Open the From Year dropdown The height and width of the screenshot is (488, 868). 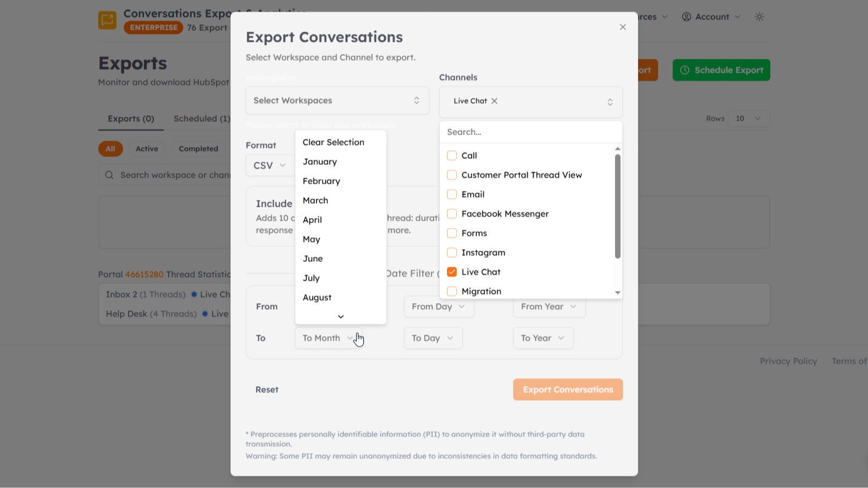pos(549,307)
